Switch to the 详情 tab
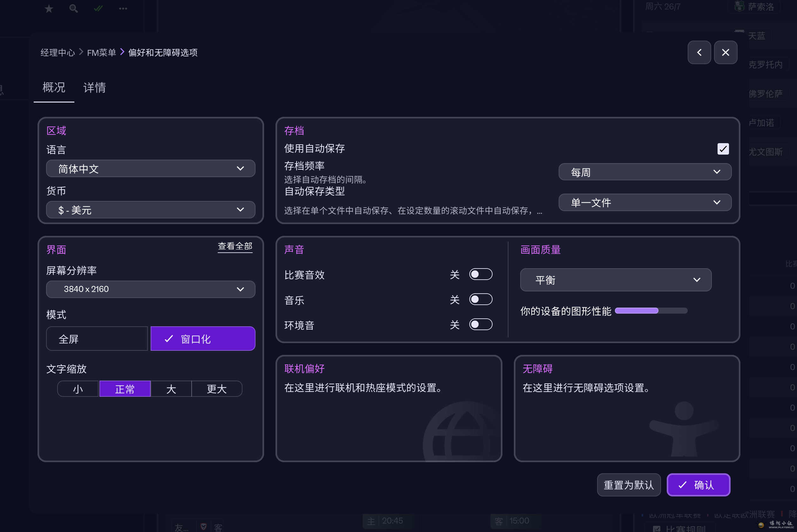The image size is (797, 532). (95, 88)
